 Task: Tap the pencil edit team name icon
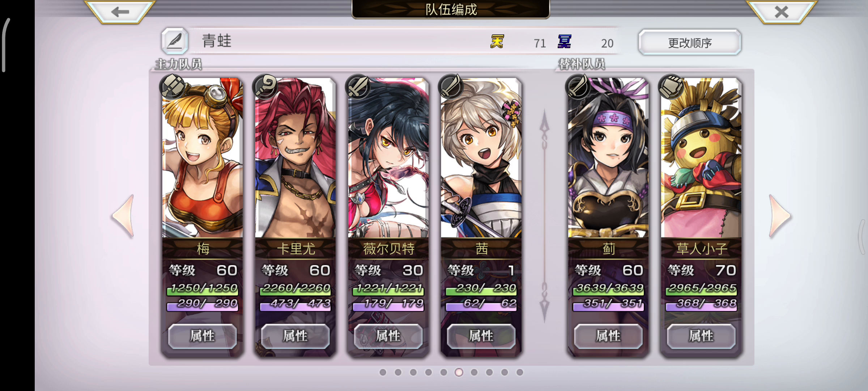[x=175, y=41]
